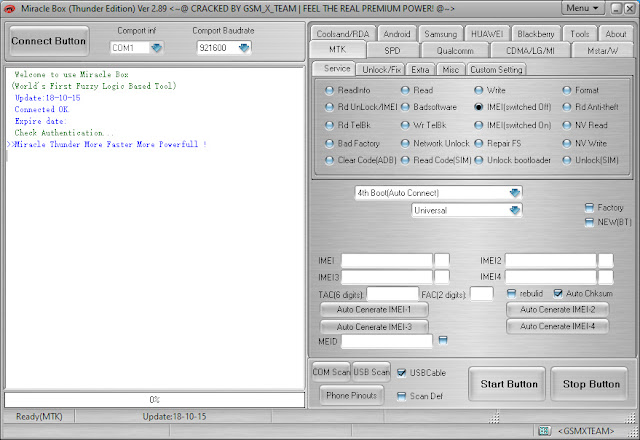
Task: Click the Miracle Box logo in title bar
Action: (x=9, y=8)
